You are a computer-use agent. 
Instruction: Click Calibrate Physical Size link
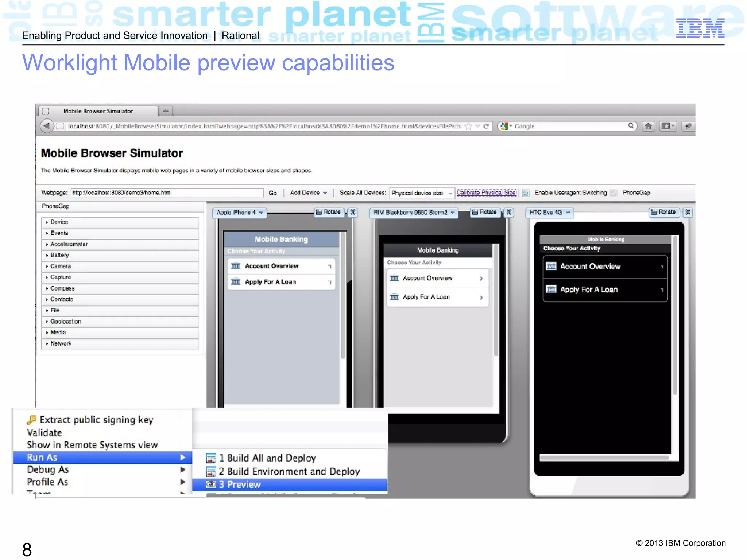[486, 192]
